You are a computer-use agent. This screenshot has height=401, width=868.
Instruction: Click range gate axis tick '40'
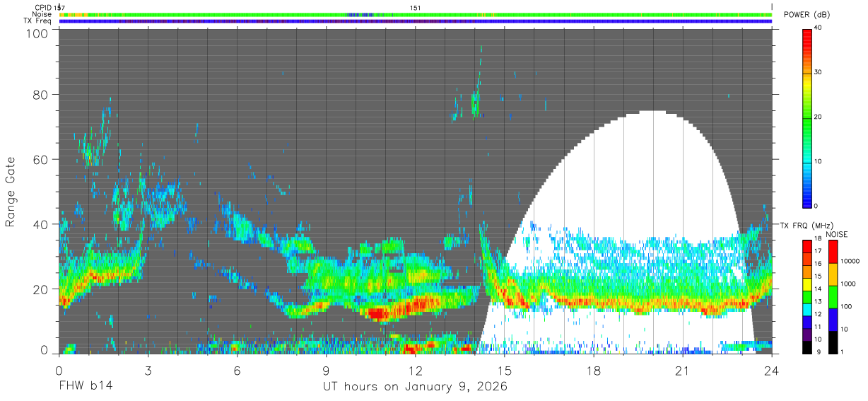(41, 224)
